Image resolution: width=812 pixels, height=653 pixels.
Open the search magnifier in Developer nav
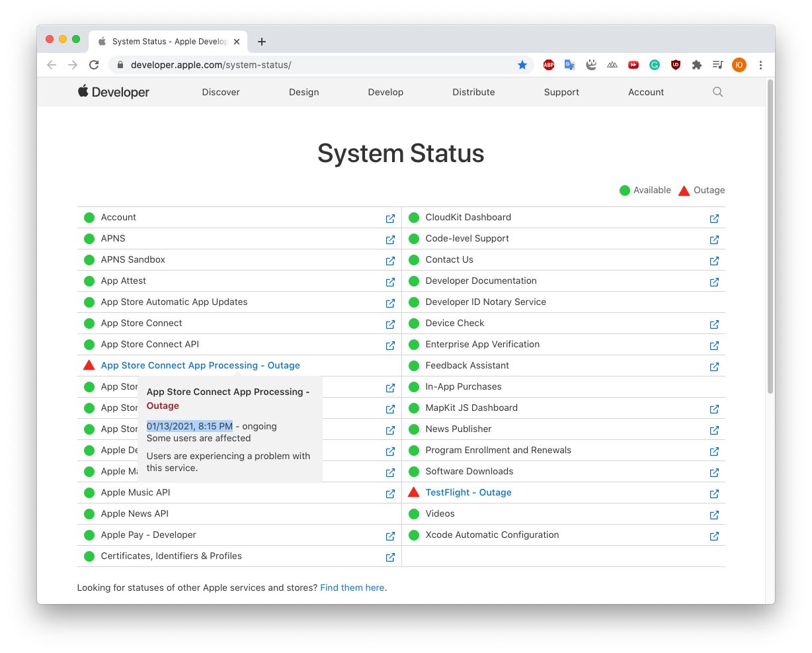click(717, 92)
